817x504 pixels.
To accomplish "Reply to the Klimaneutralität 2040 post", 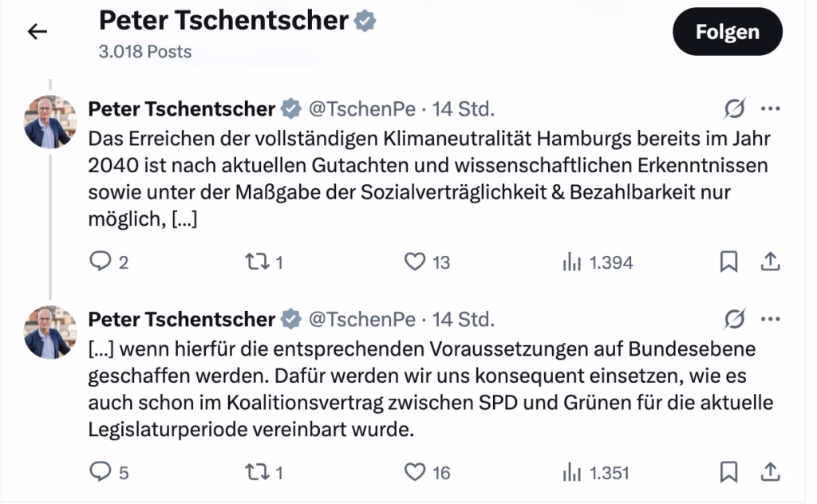I will coord(100,262).
